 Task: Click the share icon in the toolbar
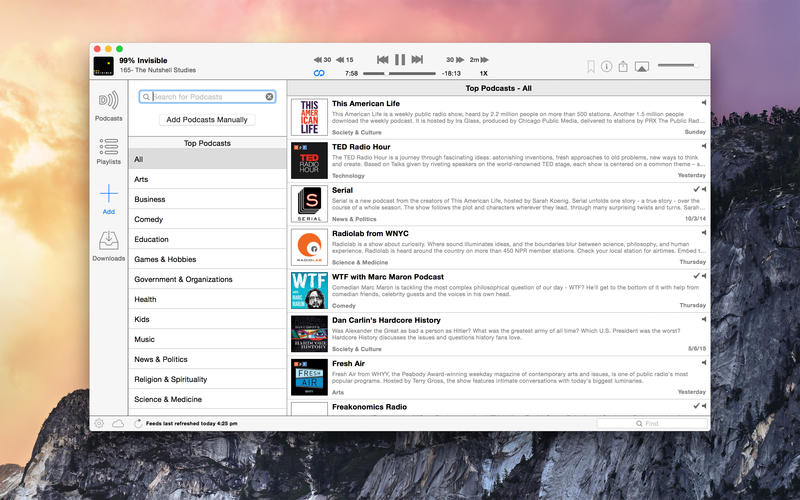point(623,66)
